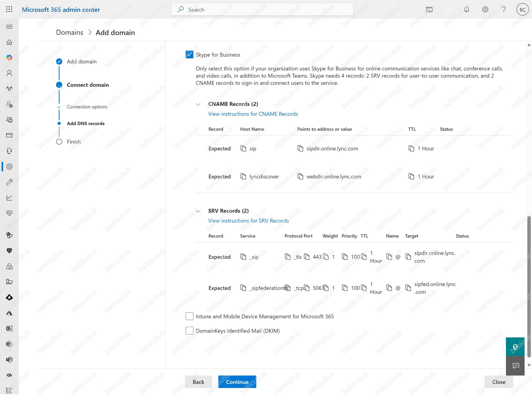Screen dimensions: 532x395
Task: Open the notifications bell
Action: point(466,10)
